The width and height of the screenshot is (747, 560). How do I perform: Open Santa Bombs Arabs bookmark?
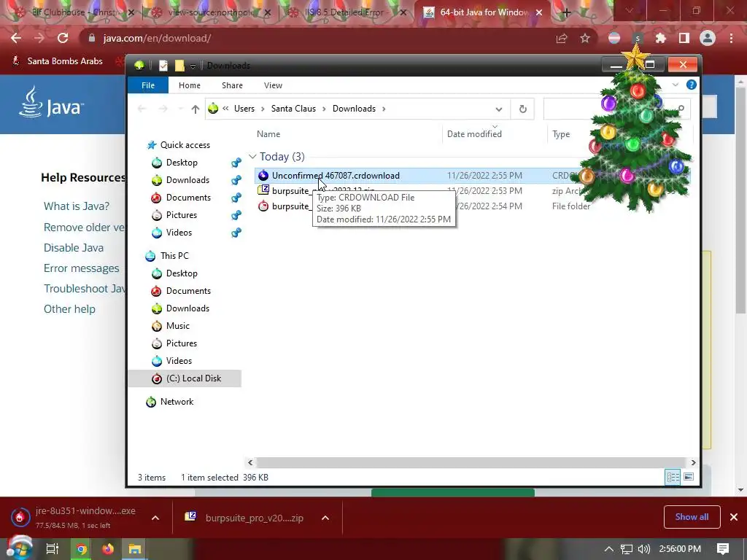point(57,61)
